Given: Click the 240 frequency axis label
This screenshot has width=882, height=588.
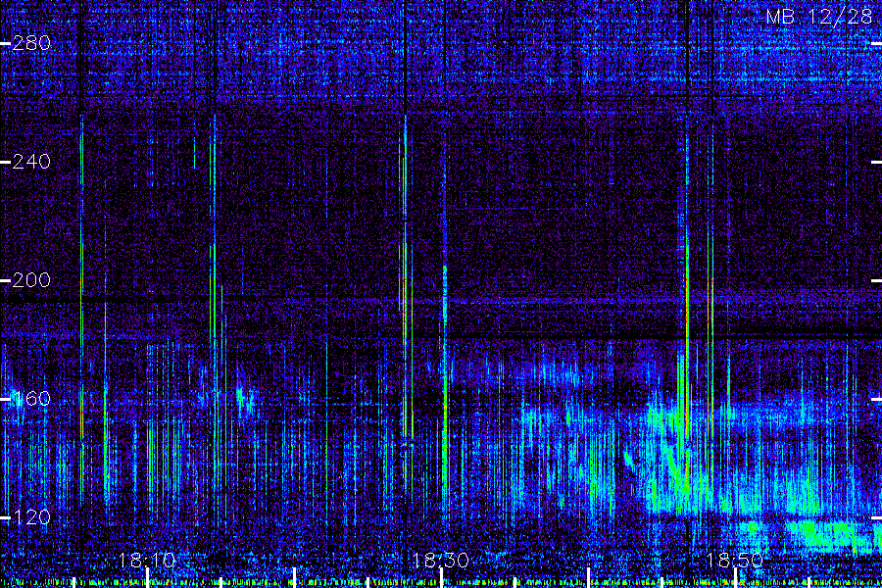Looking at the screenshot, I should click(x=31, y=162).
